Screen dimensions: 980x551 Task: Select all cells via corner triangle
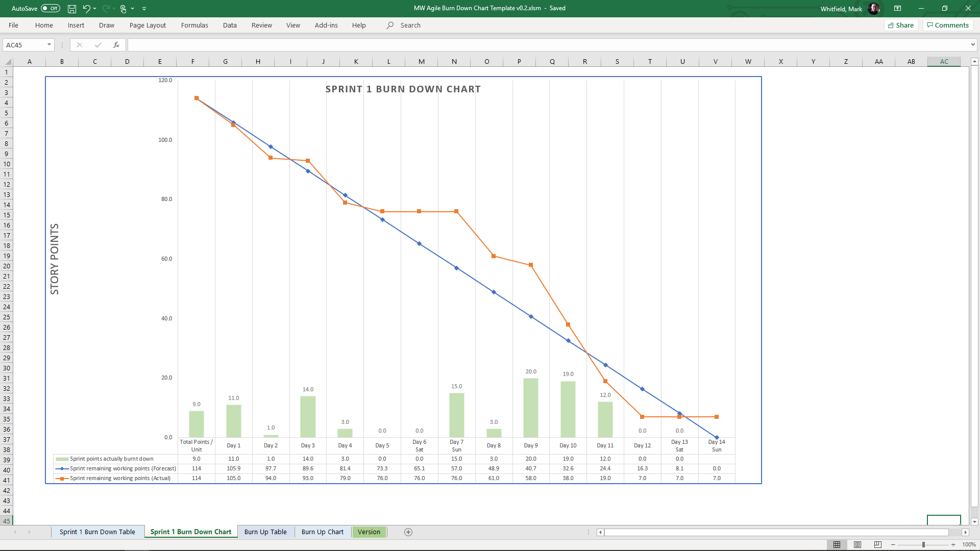click(8, 62)
